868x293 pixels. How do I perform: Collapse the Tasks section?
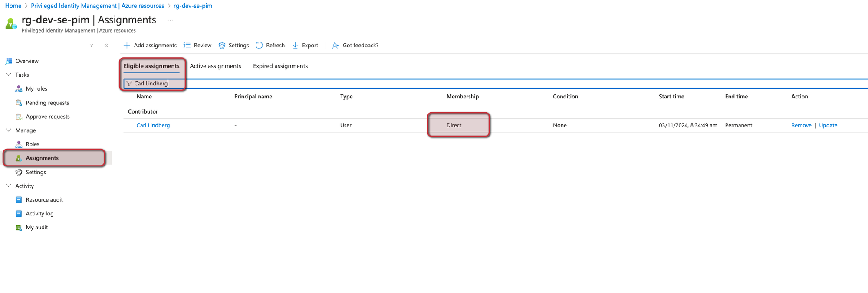pyautogui.click(x=8, y=75)
